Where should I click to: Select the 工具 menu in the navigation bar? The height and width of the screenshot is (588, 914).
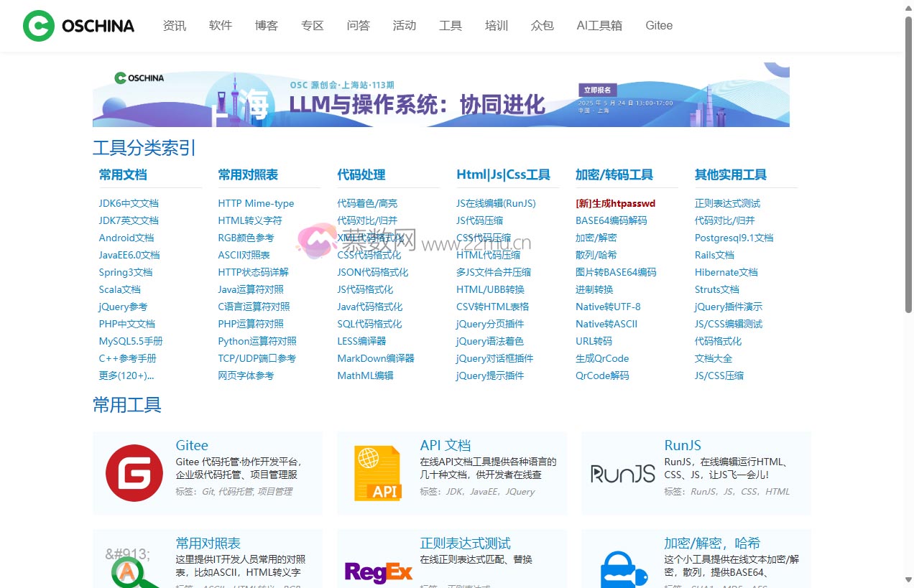tap(451, 25)
